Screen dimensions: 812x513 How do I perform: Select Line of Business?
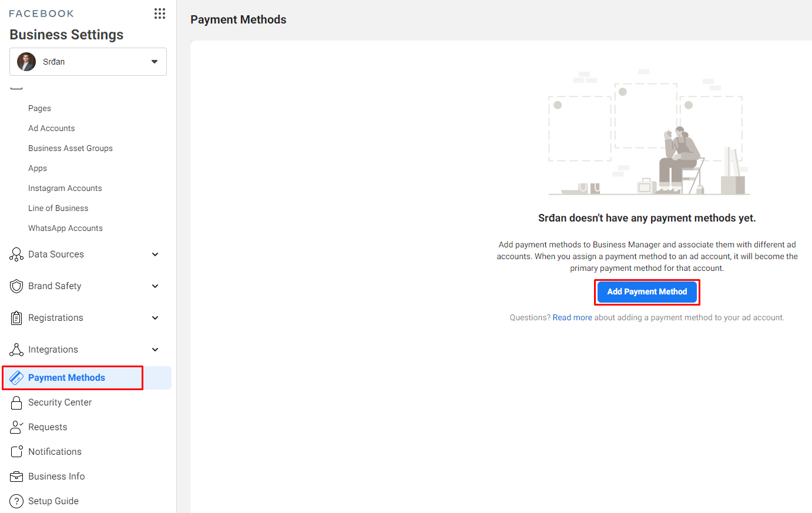tap(58, 208)
